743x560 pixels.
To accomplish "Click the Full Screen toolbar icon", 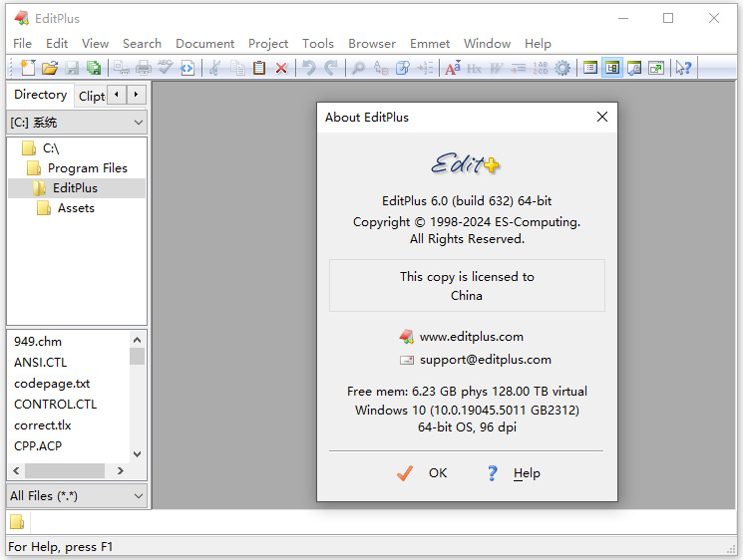I will 657,68.
